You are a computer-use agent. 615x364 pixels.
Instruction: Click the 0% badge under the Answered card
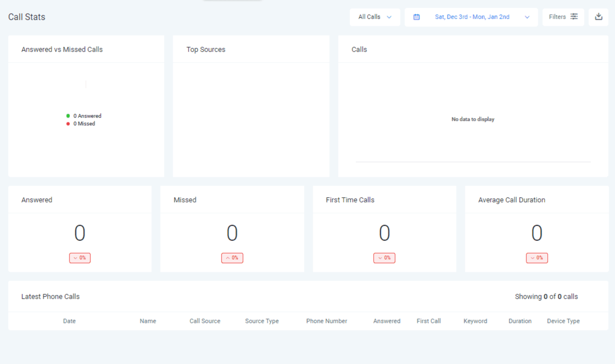(80, 258)
